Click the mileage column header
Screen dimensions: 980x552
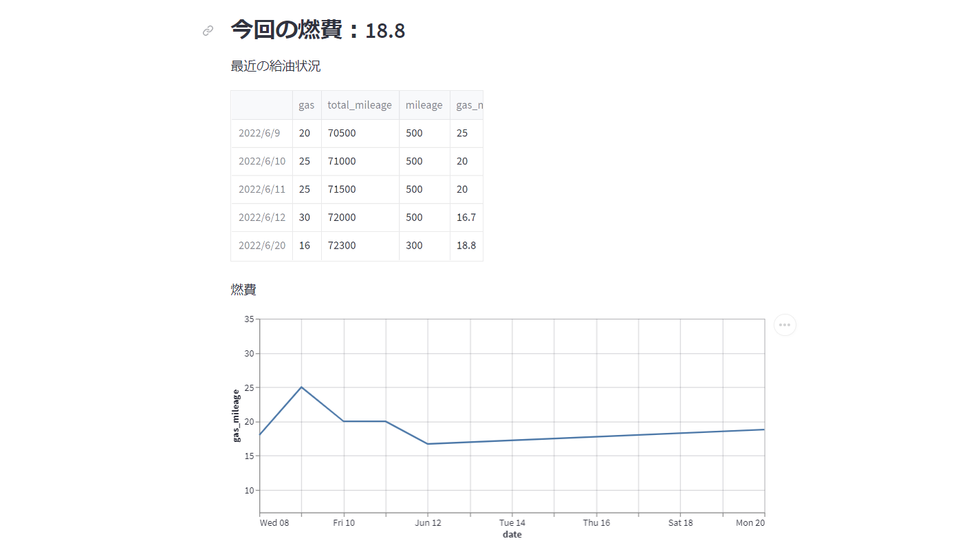pos(424,105)
